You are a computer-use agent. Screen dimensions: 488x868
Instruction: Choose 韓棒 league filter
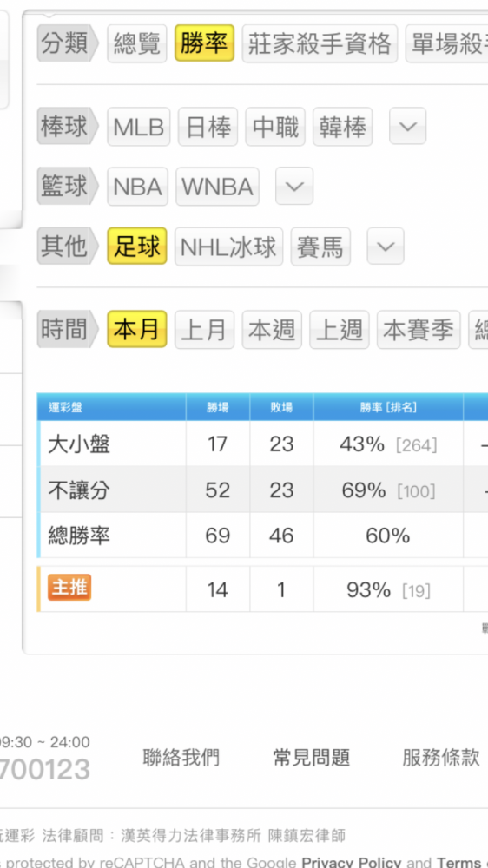[x=343, y=127]
